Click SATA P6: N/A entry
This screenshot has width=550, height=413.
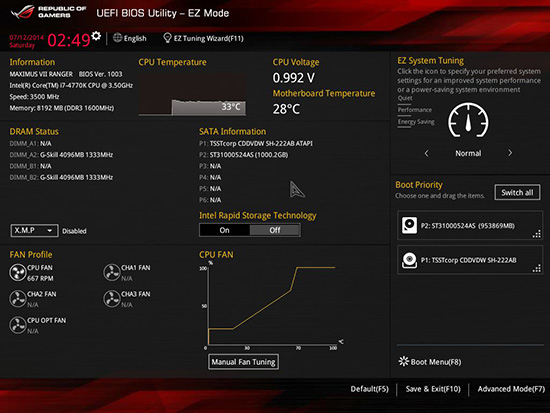click(210, 200)
